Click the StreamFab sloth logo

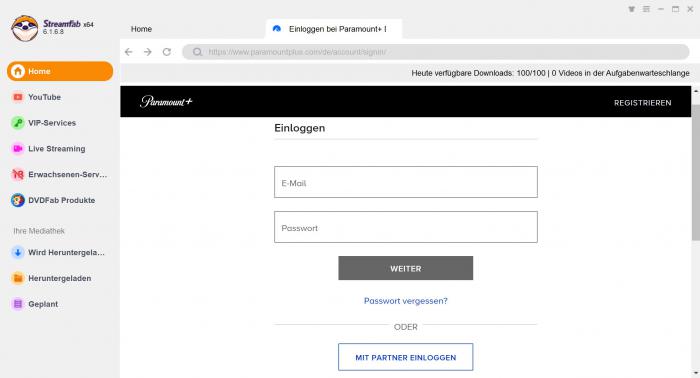pos(25,28)
